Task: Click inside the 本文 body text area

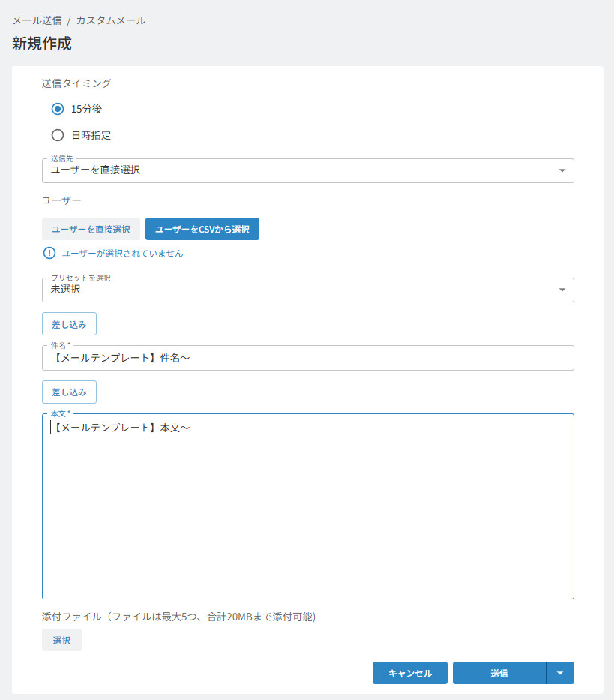Action: click(308, 506)
